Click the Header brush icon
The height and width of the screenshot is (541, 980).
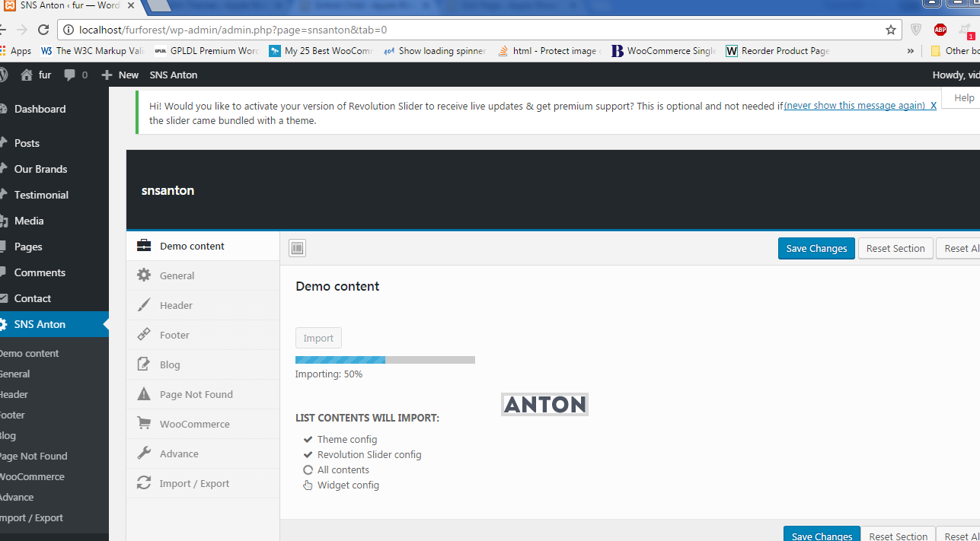(144, 305)
